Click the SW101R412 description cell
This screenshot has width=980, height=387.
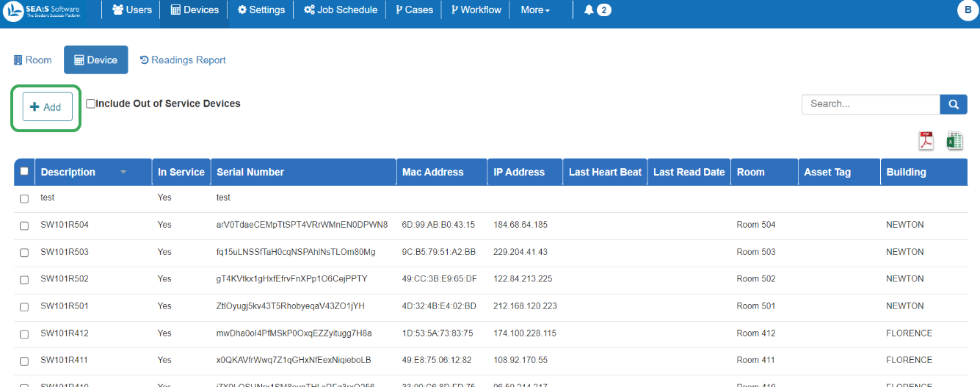(x=65, y=333)
